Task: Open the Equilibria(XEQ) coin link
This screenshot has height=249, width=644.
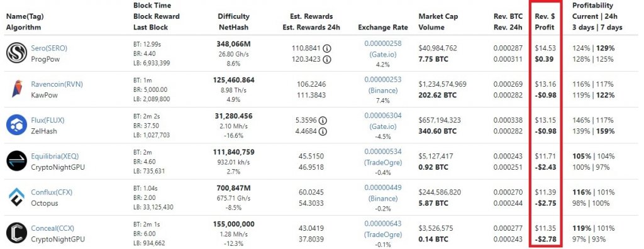Action: pyautogui.click(x=55, y=156)
